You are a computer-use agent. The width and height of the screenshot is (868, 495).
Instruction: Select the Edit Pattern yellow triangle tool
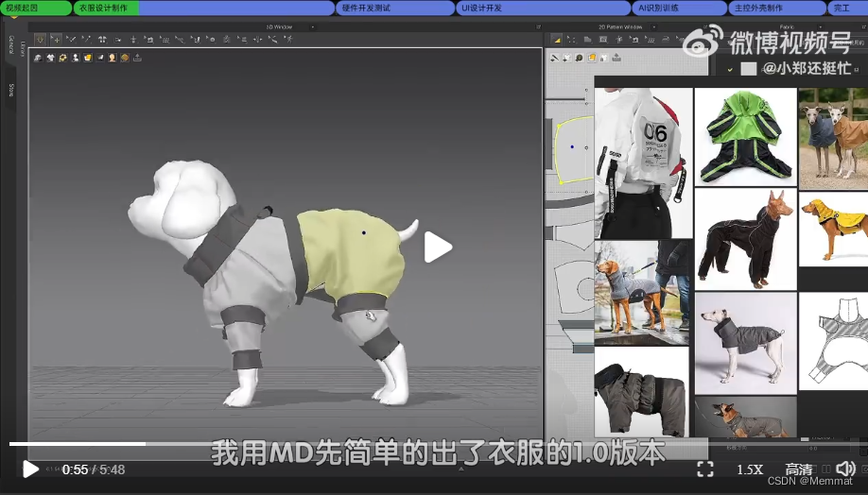[x=556, y=40]
